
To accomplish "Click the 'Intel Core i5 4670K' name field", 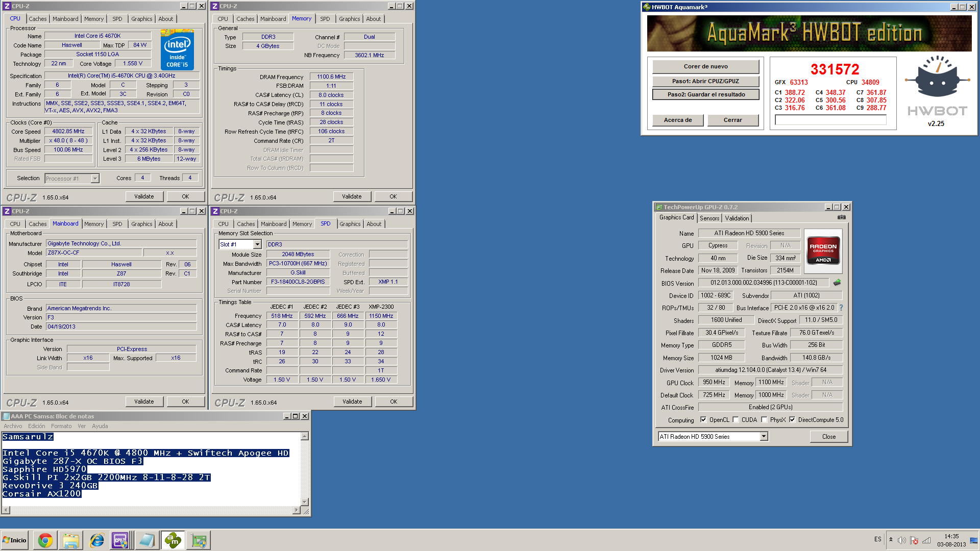I will click(97, 36).
